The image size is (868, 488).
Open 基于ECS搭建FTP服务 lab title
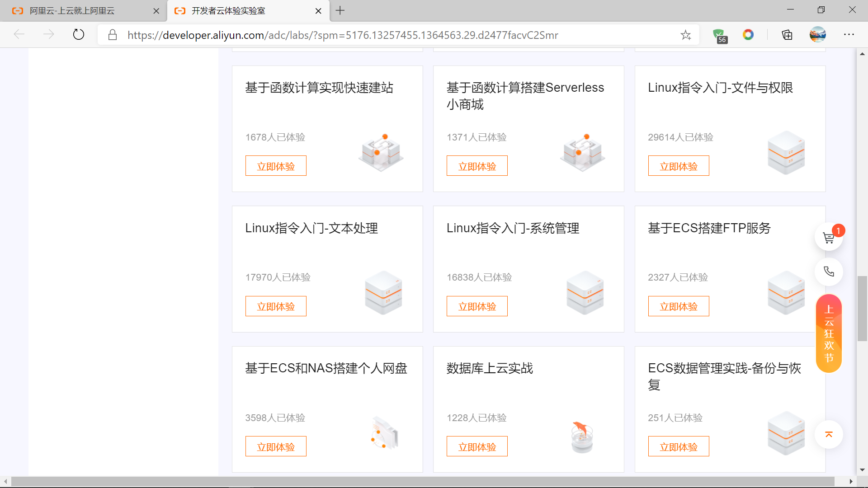pyautogui.click(x=709, y=228)
